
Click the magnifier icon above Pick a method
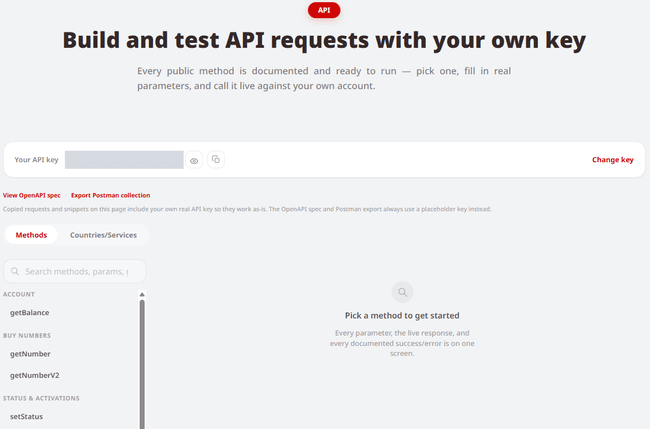click(x=402, y=292)
